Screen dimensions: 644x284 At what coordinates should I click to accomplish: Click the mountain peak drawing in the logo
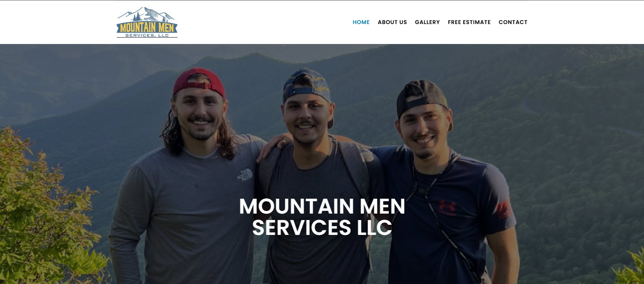(147, 14)
